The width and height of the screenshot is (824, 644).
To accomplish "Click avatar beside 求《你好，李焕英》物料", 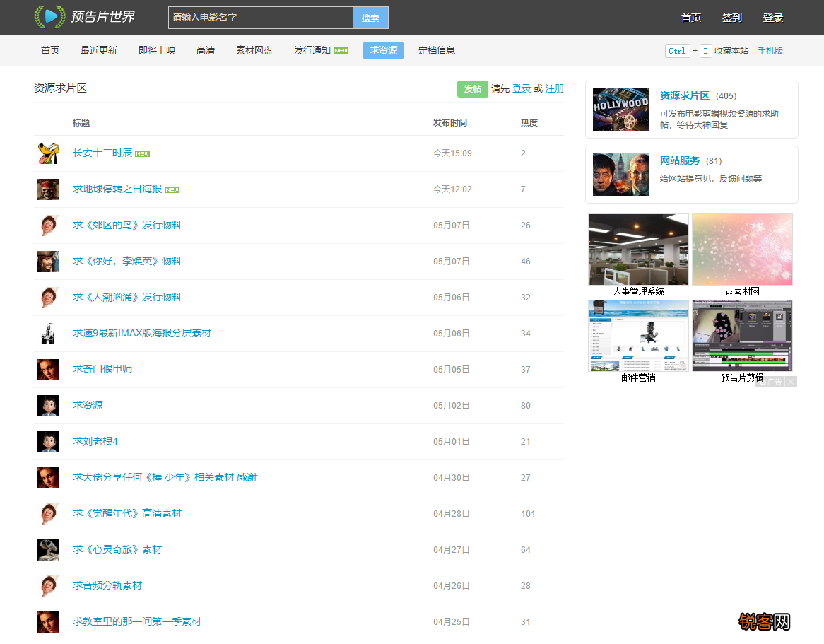I will (48, 262).
